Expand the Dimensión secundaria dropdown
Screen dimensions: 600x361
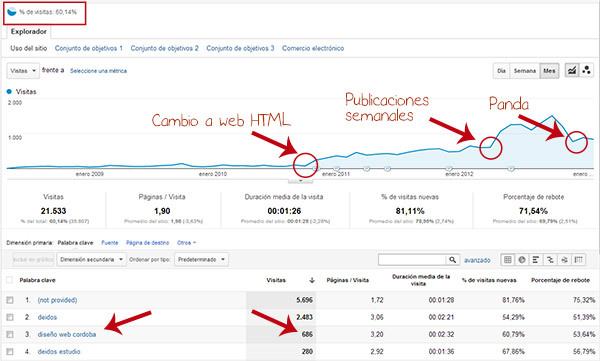(x=91, y=260)
